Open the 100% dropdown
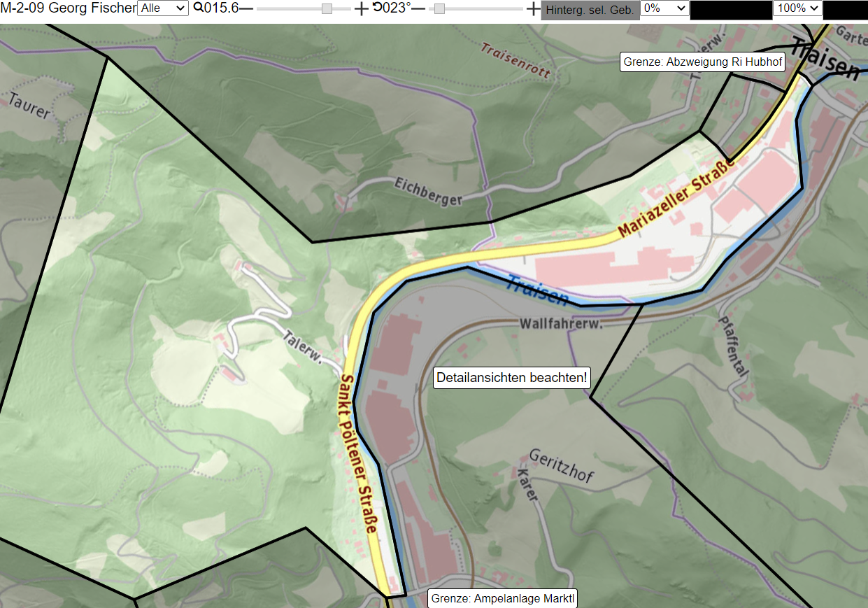Viewport: 868px width, 608px height. click(x=797, y=8)
